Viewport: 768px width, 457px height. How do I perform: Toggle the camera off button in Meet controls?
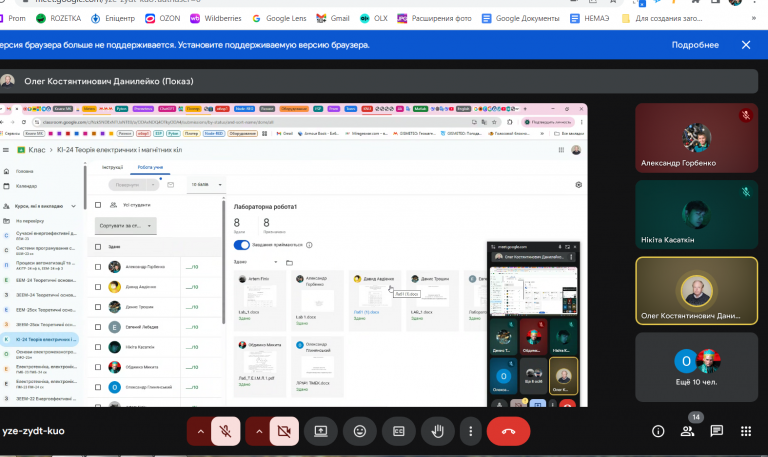coord(284,431)
